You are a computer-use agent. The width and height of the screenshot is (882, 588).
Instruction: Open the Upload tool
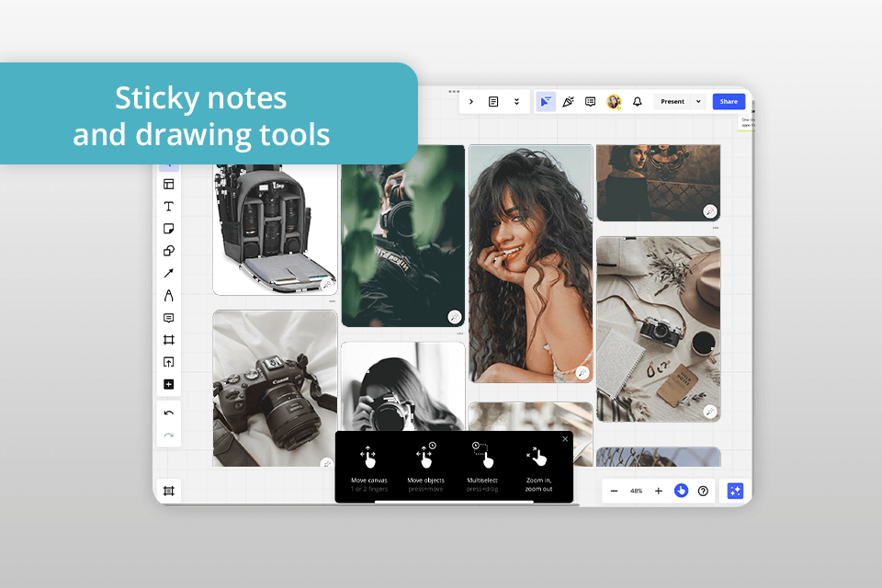(168, 362)
